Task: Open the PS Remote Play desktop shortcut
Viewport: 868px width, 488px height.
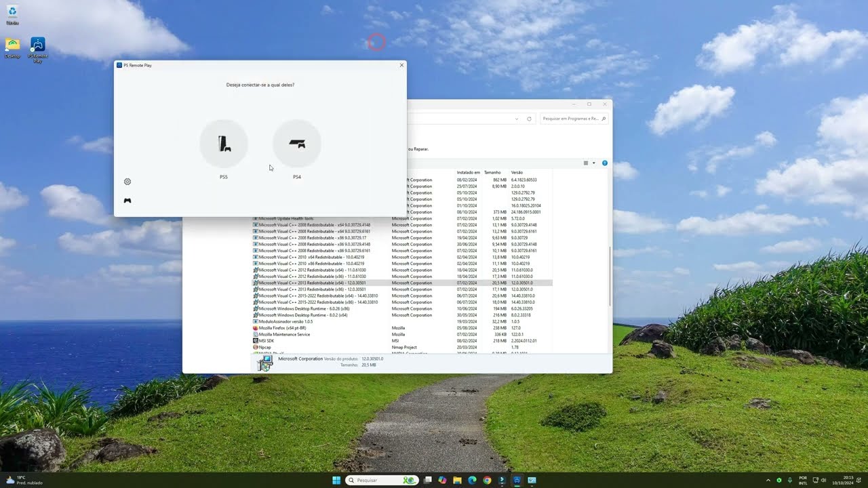Action: coord(38,50)
